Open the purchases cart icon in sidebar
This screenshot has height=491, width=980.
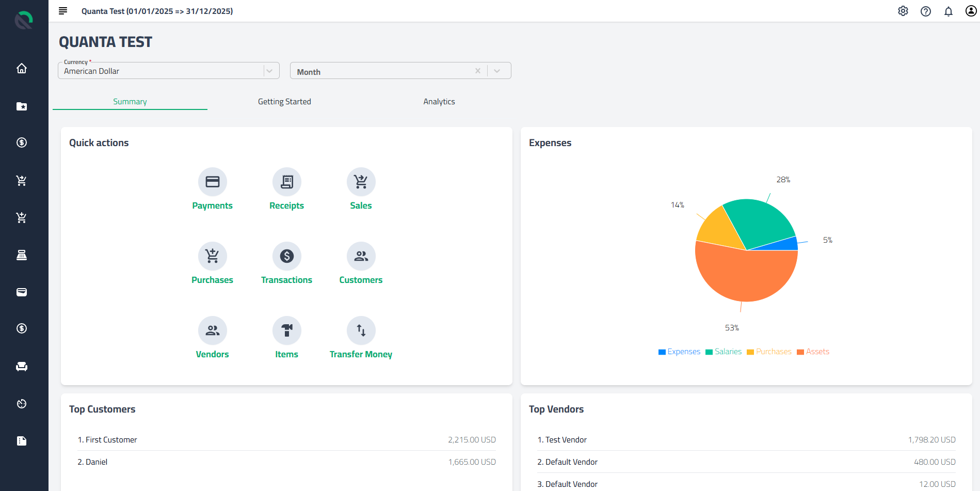click(x=22, y=217)
